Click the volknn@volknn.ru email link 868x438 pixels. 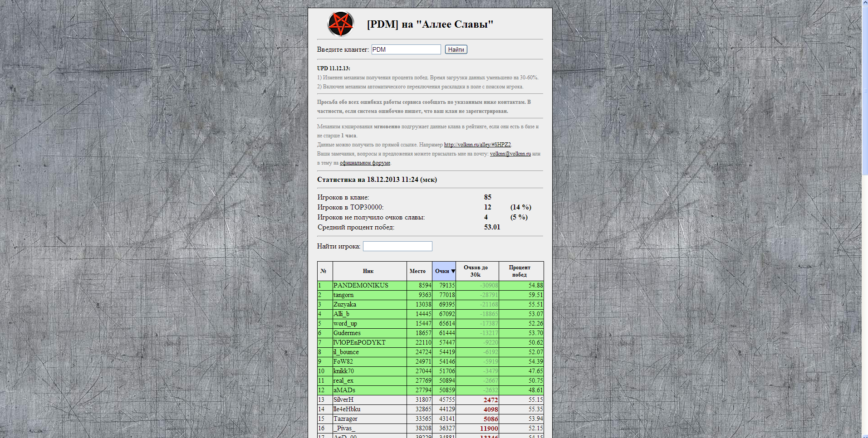pyautogui.click(x=510, y=154)
